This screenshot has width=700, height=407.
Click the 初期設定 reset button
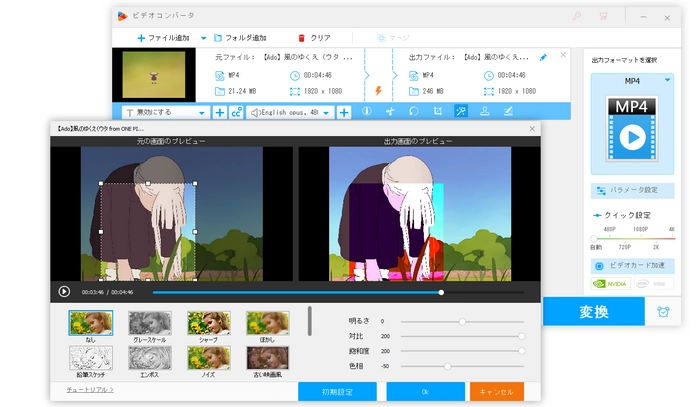click(338, 391)
